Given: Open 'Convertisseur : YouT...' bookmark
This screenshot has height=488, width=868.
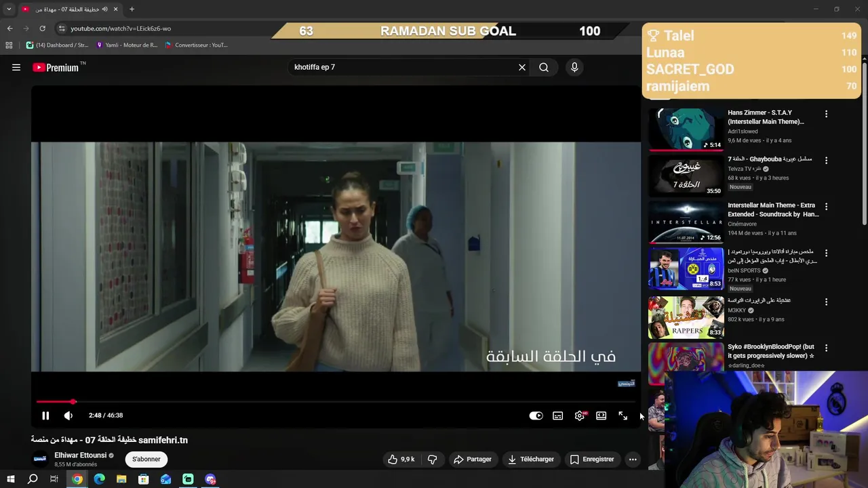Looking at the screenshot, I should 197,45.
